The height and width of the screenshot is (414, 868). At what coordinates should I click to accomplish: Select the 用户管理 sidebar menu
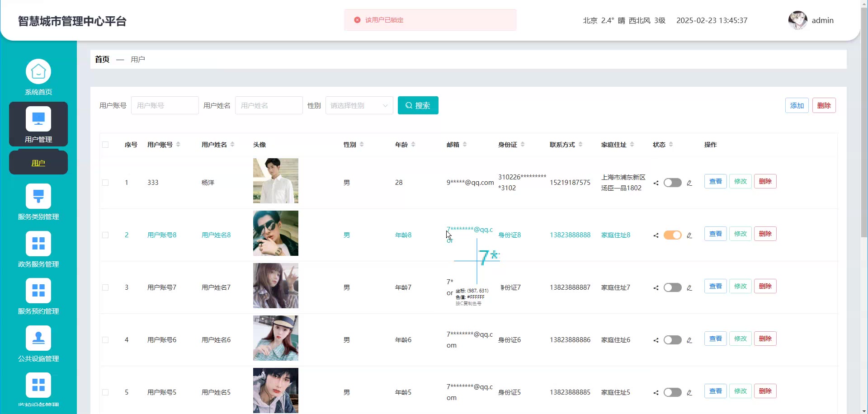point(38,124)
